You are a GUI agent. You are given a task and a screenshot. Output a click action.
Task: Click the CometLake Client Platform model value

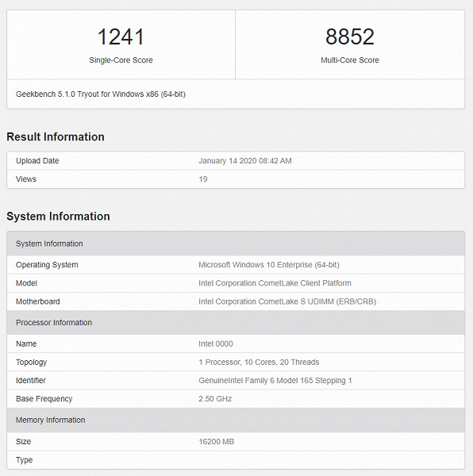pyautogui.click(x=275, y=283)
